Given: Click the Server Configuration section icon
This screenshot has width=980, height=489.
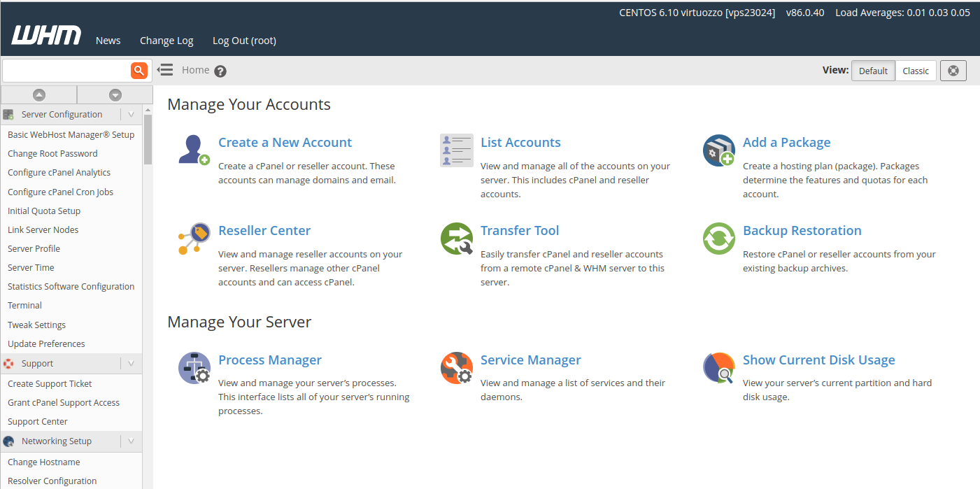Looking at the screenshot, I should (8, 115).
